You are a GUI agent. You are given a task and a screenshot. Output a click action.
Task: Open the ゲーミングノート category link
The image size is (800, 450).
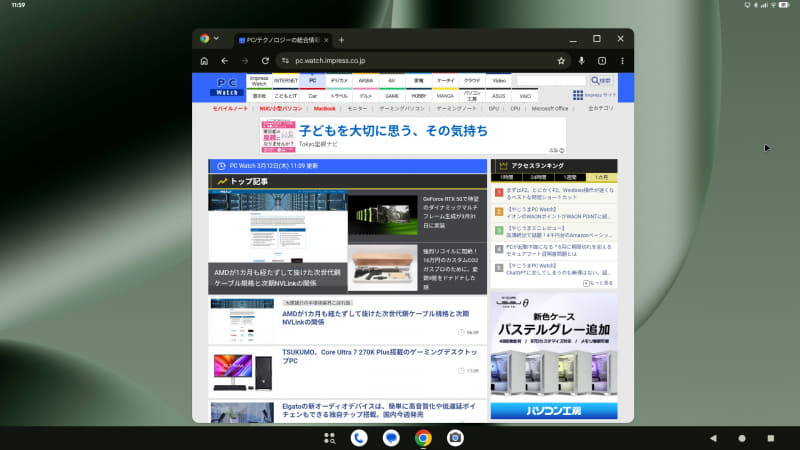[456, 109]
